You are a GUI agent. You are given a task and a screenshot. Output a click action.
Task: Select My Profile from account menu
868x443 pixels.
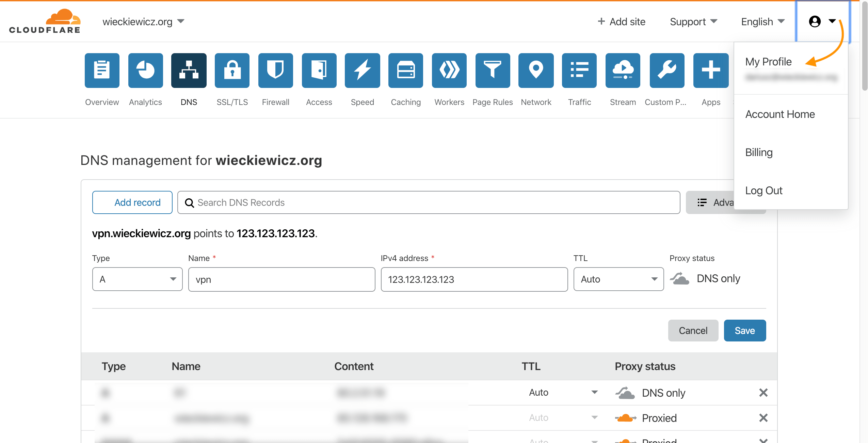pyautogui.click(x=768, y=62)
